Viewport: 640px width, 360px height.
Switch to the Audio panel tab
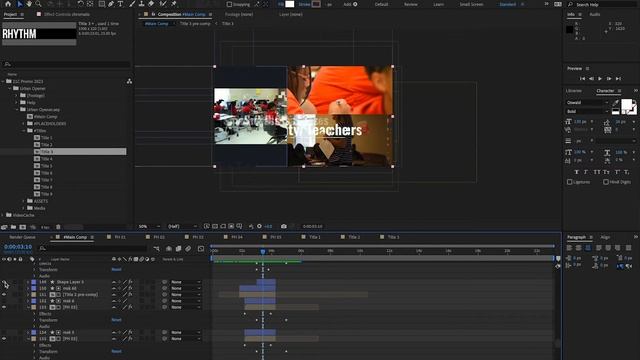[x=595, y=14]
